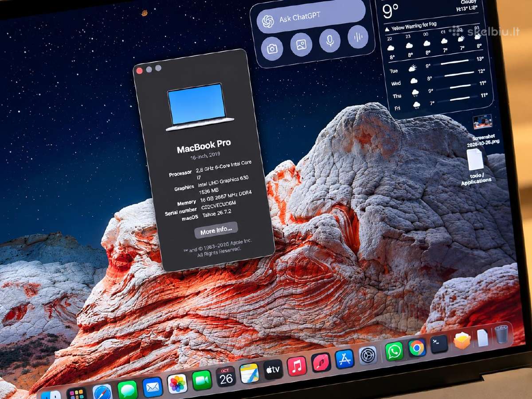Launch Photos from the dock

point(177,383)
